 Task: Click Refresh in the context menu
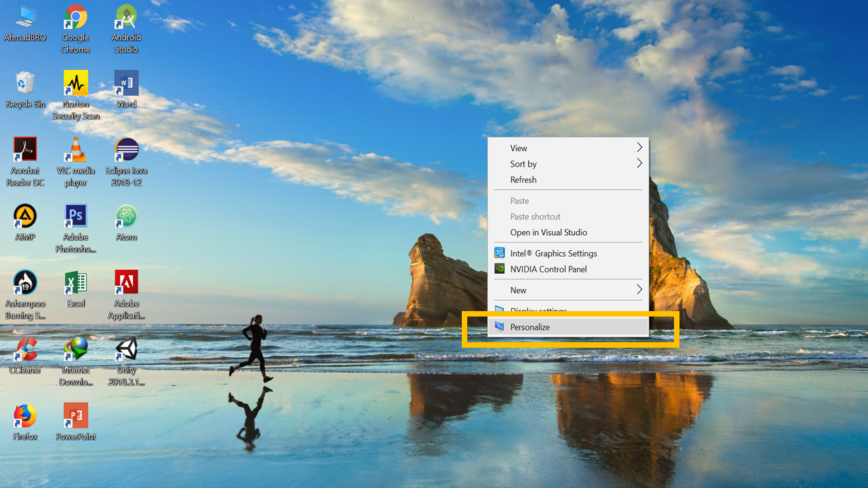coord(524,180)
